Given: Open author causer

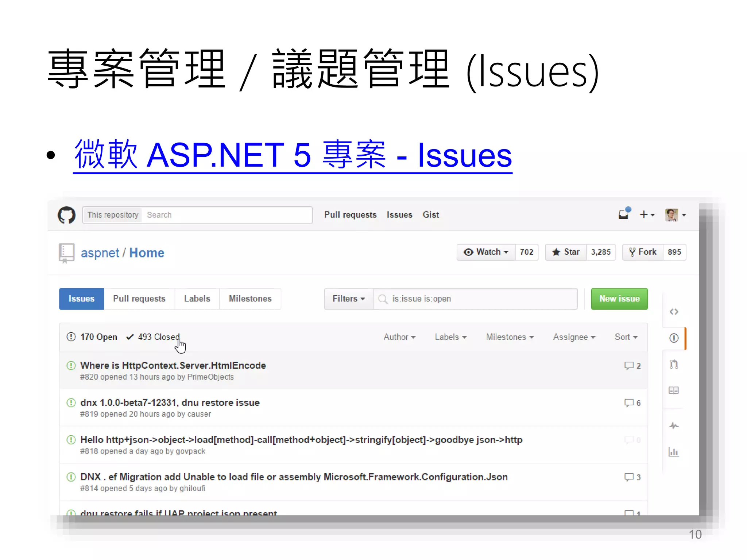Looking at the screenshot, I should pyautogui.click(x=199, y=414).
